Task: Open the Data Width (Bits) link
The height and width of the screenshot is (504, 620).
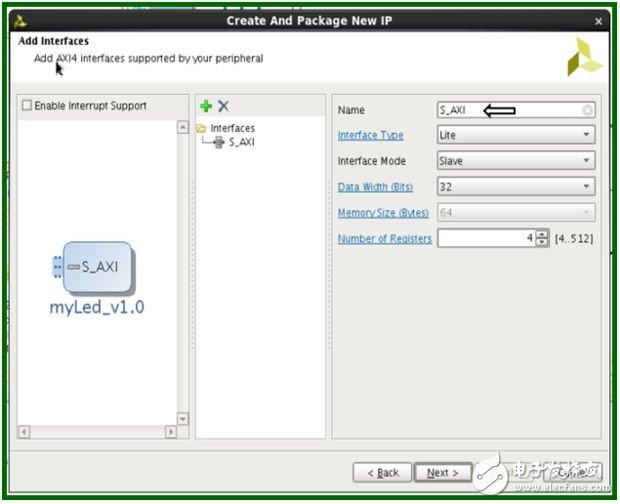Action: point(375,187)
